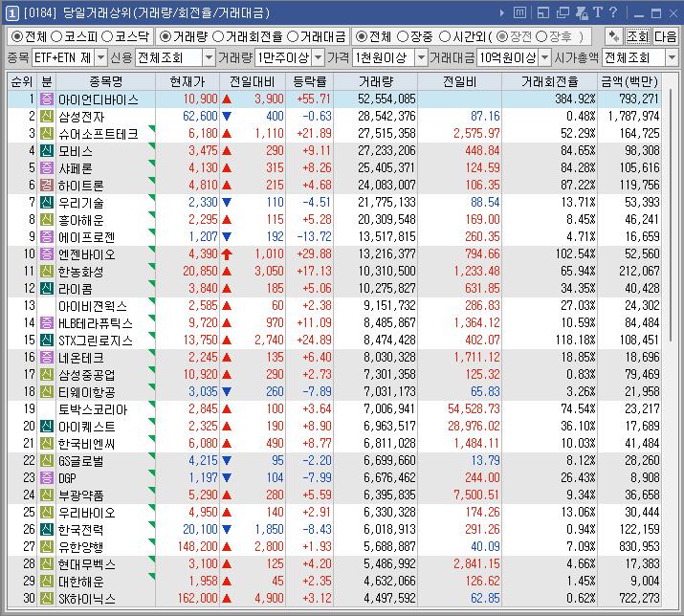Open the stock 한농화성
Image resolution: width=684 pixels, height=616 pixels.
80,272
